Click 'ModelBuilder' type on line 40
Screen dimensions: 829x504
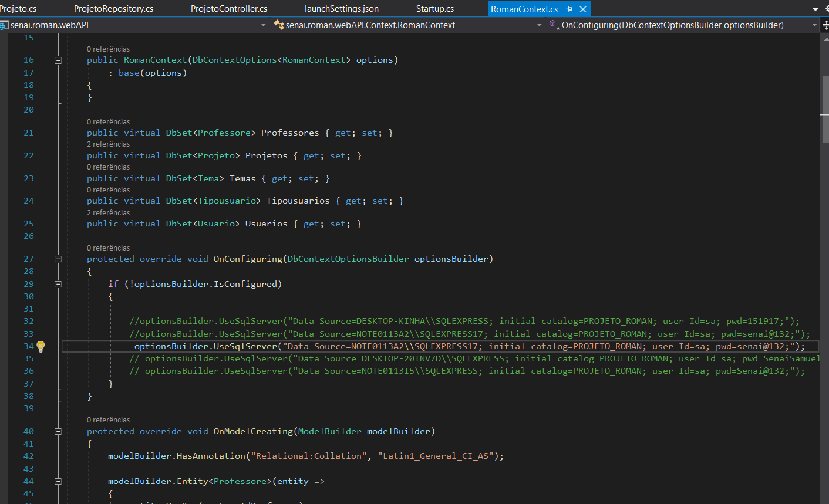(x=330, y=431)
